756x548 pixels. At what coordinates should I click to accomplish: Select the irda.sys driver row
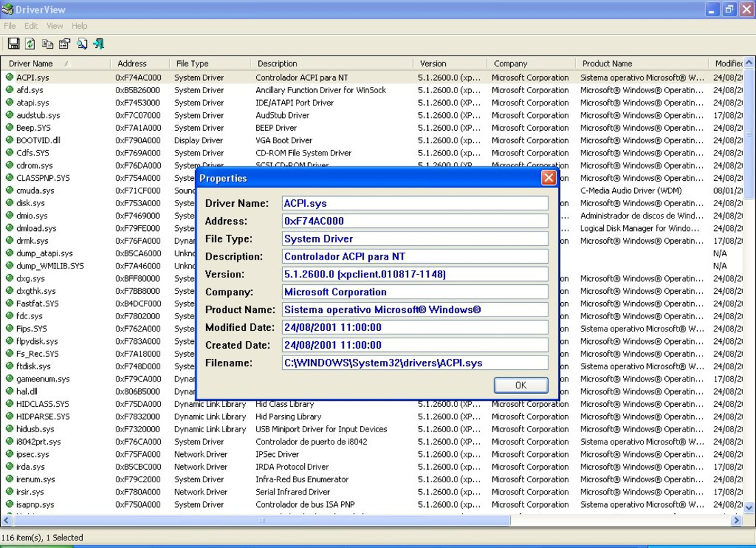click(371, 466)
